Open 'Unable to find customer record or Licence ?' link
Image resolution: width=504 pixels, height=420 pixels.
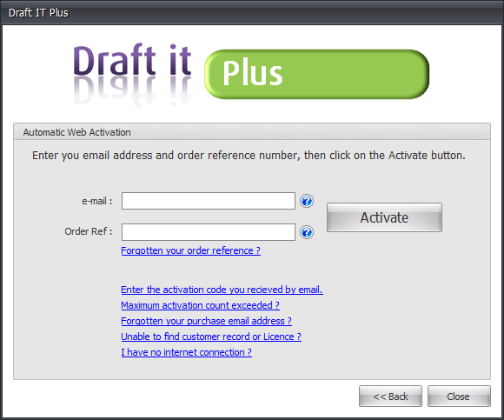tap(211, 337)
